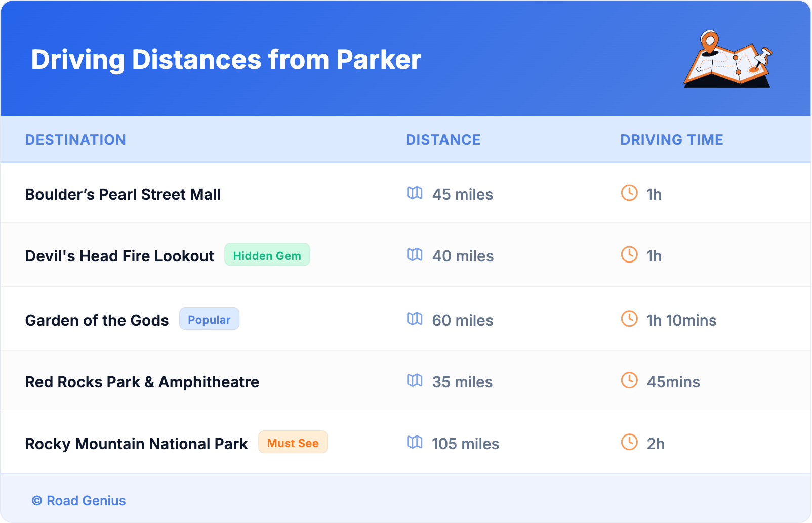Select Red Rocks Park & Amphitheatre destination
Screen dimensions: 812x523
pyautogui.click(x=142, y=382)
